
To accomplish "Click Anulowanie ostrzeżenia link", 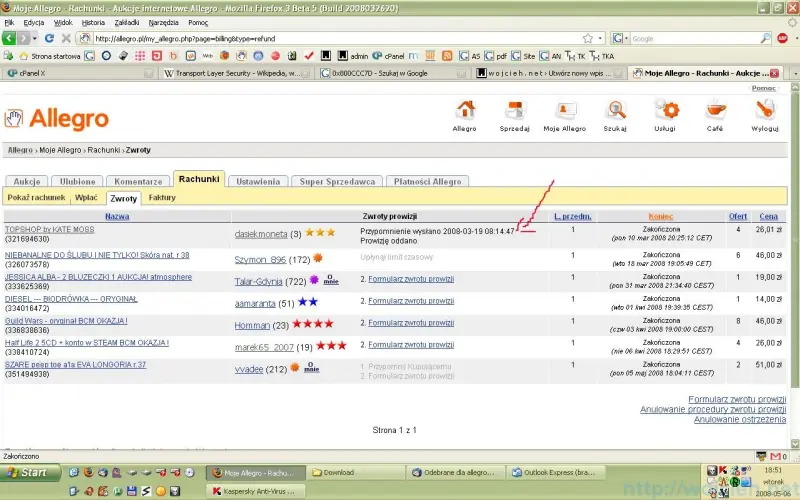I will pyautogui.click(x=739, y=419).
